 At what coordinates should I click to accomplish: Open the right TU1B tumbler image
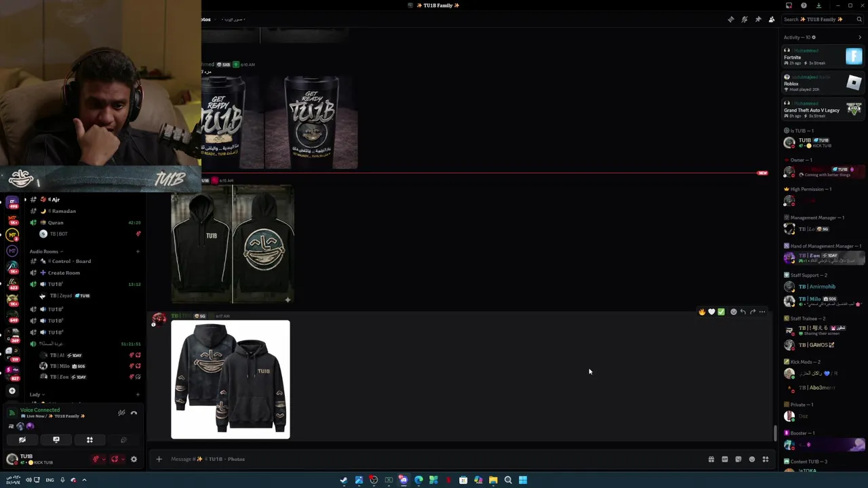click(311, 122)
